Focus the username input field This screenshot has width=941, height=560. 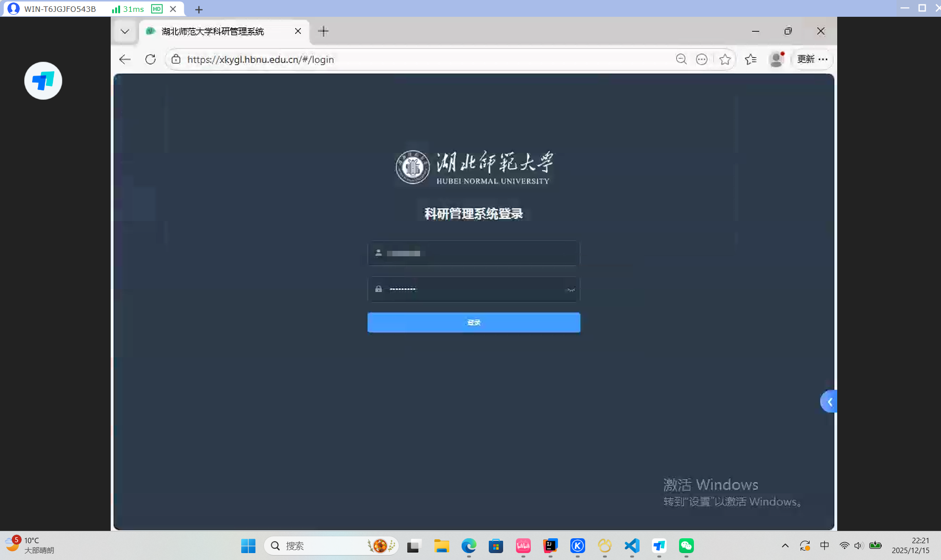click(x=473, y=253)
